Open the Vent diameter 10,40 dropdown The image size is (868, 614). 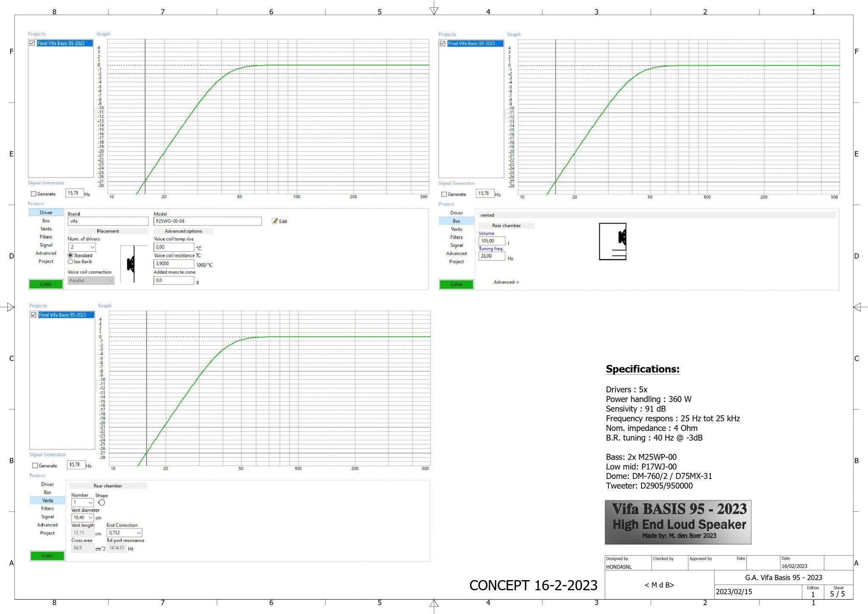[82, 517]
